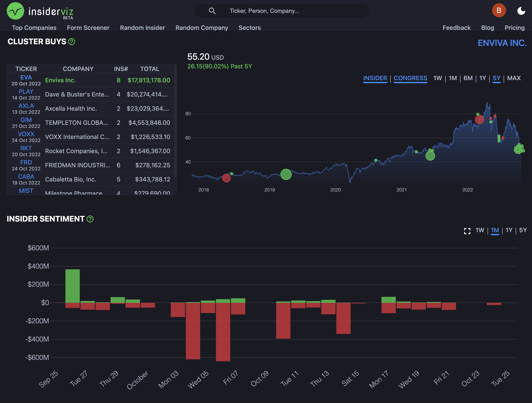Open EVA ticker link
This screenshot has height=403, width=532.
(26, 77)
